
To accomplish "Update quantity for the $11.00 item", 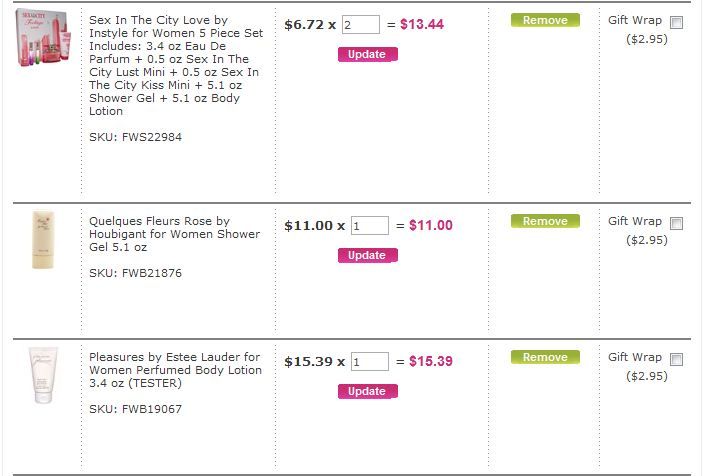I will [368, 256].
